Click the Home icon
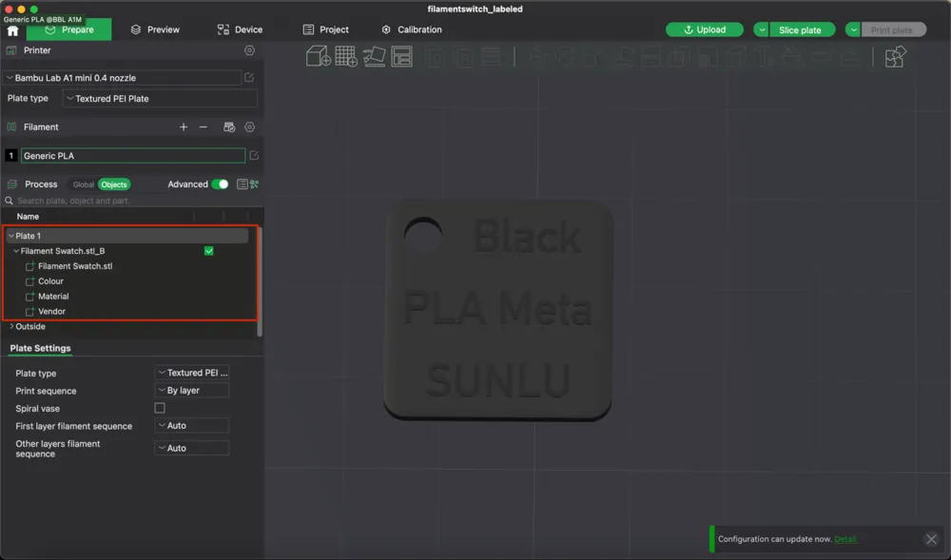This screenshot has width=951, height=560. [x=12, y=30]
